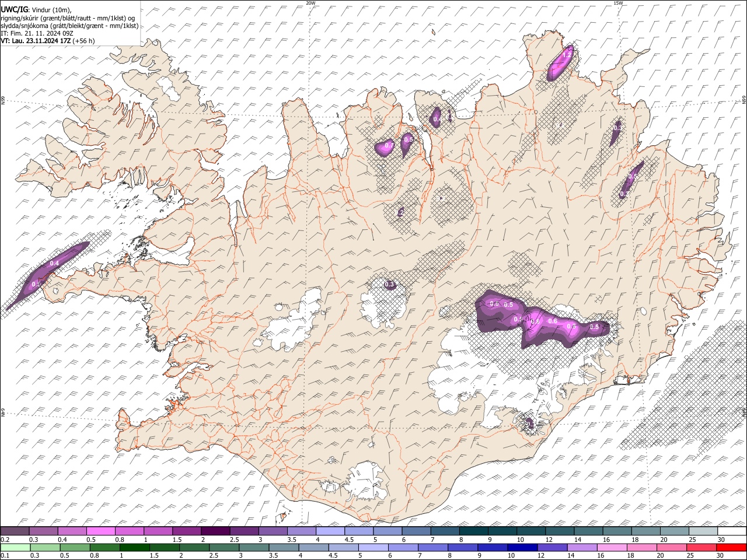Pick the top-row pale grey swatch between 20 and 25
Image resolution: width=747 pixels, height=560 pixels.
tap(673, 531)
